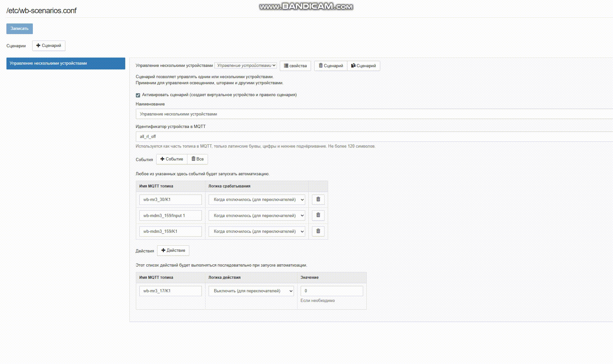Open trigger logic dropdown for wb-mdm3_159/Input 1
613x364 pixels.
[257, 215]
